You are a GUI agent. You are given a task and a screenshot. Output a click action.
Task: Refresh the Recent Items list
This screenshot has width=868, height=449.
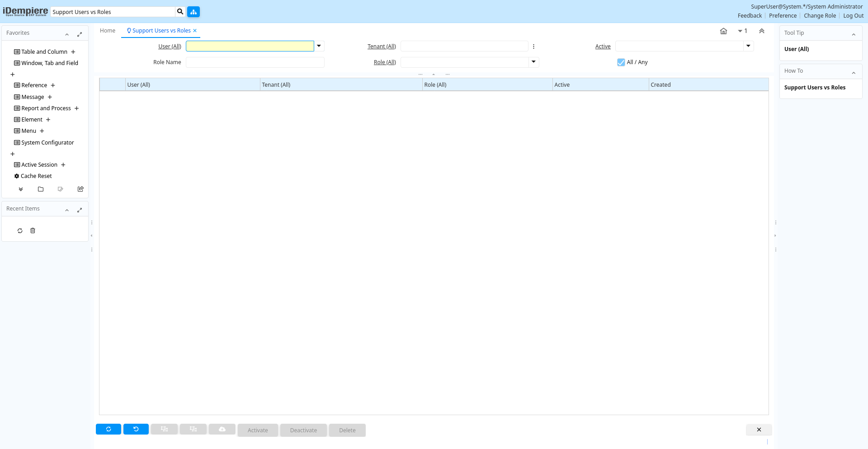coord(20,231)
